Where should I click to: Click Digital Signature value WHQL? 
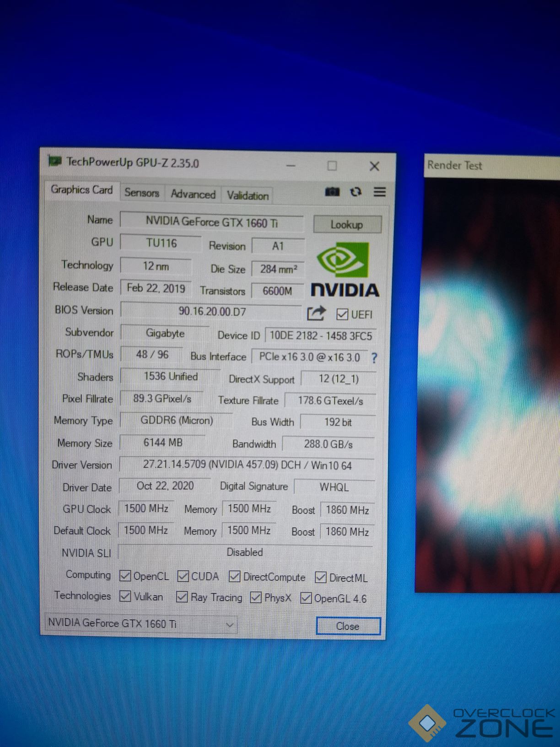pyautogui.click(x=334, y=487)
